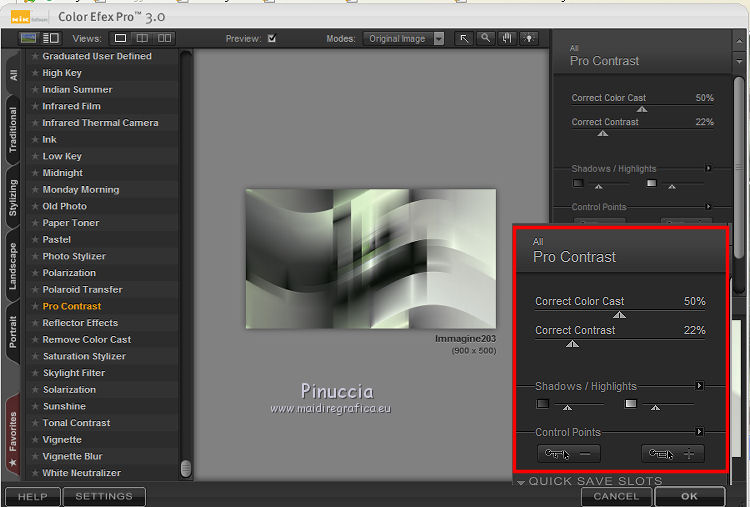Select the side-by-side preview view icon

click(x=165, y=38)
